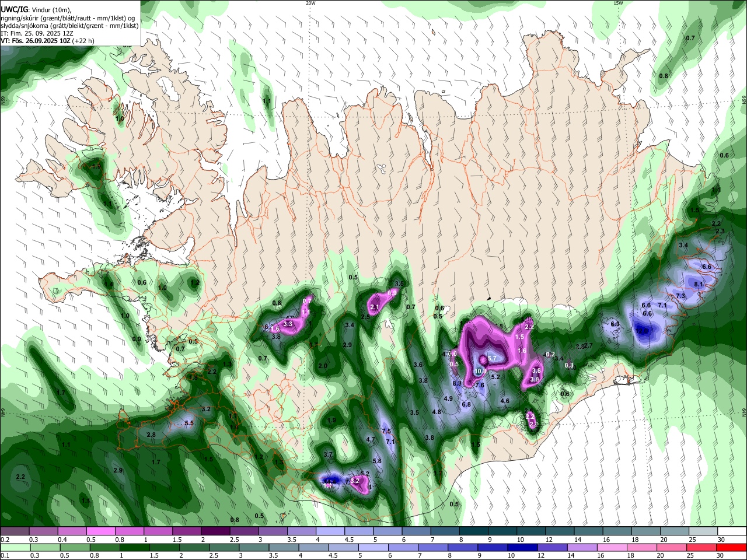Click the 'UWC/IG: Vindur (10m)' title text
This screenshot has height=560, width=747.
click(x=36, y=10)
